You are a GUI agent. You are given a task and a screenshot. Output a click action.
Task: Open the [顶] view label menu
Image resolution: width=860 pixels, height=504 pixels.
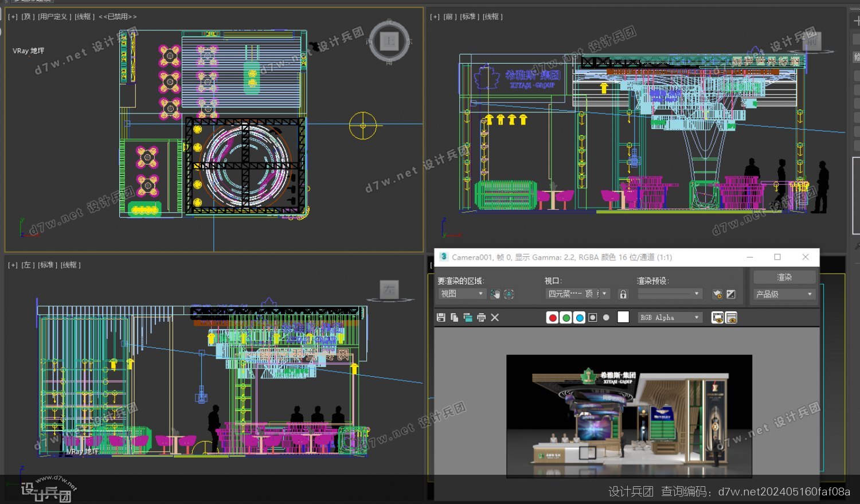click(x=27, y=17)
